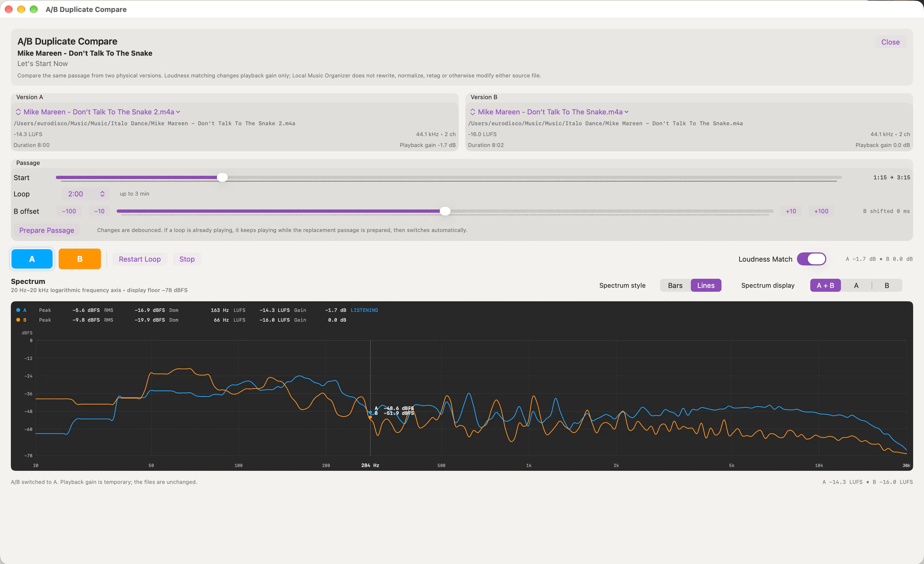924x564 pixels.
Task: Show A + B in spectrum display
Action: click(x=825, y=286)
